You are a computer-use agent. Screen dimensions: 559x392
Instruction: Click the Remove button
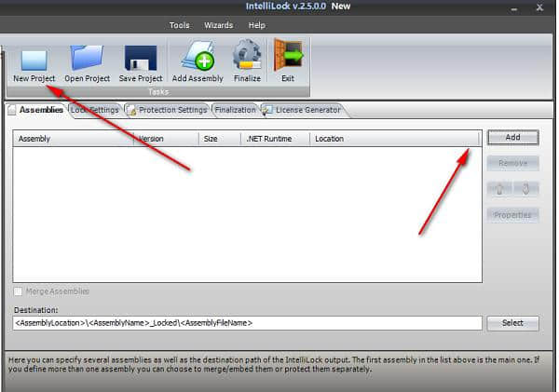[512, 164]
